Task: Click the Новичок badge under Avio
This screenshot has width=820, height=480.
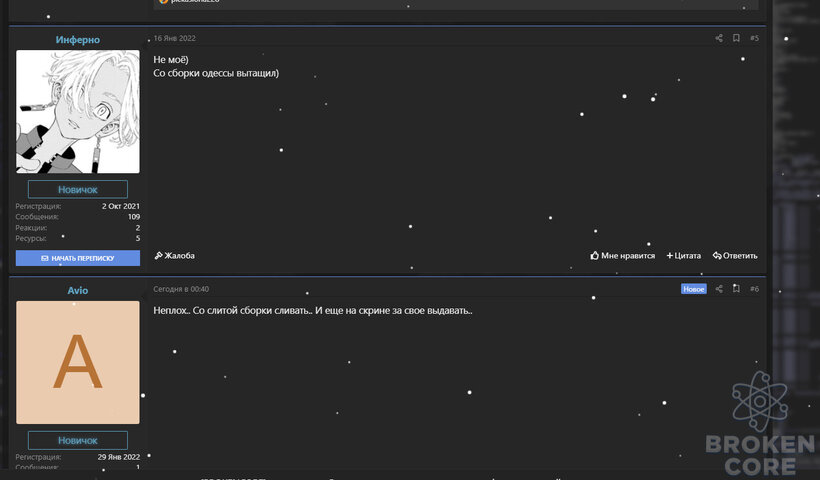Action: click(x=78, y=440)
